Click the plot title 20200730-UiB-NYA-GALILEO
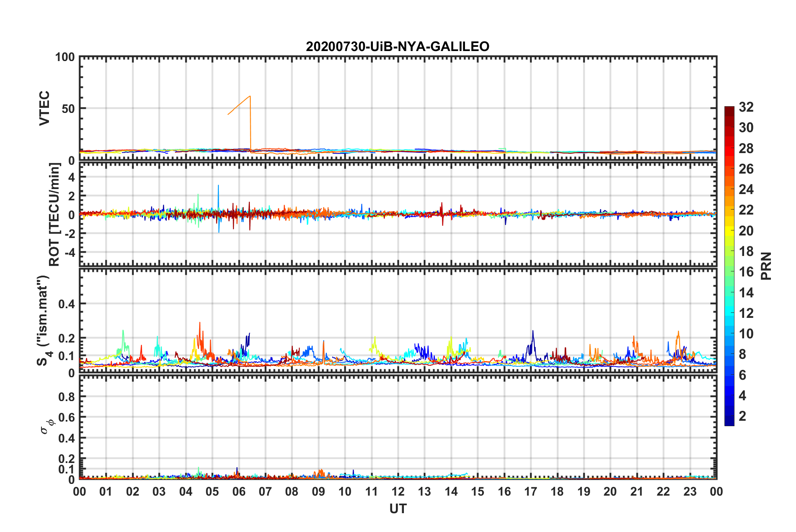 [x=398, y=46]
